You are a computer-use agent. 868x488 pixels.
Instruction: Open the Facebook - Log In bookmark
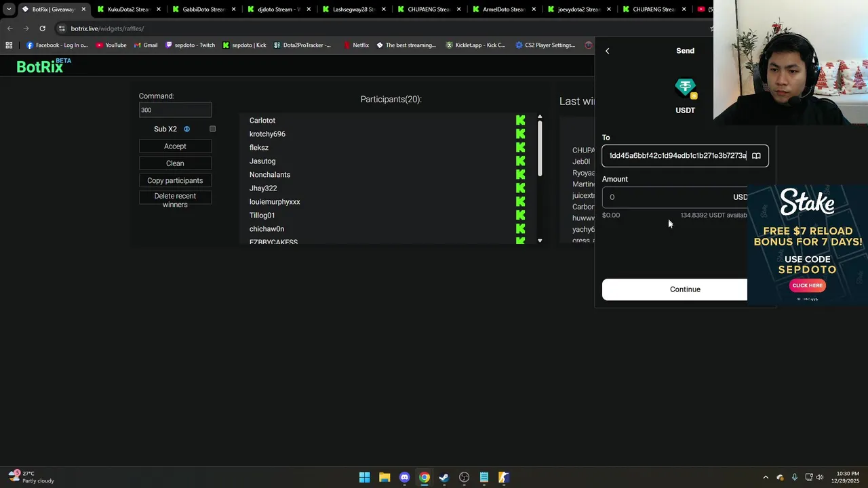57,45
